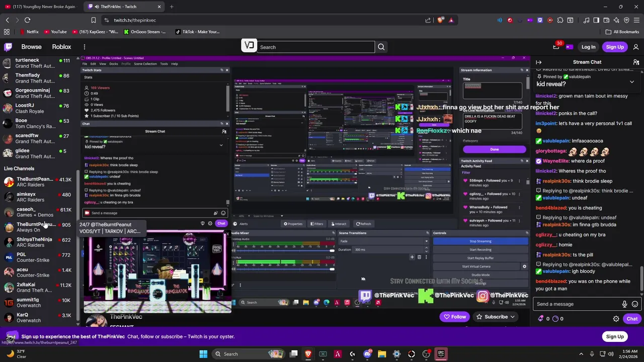Focus the Twitch search field
Screen dimensions: 644x362
[x=316, y=47]
